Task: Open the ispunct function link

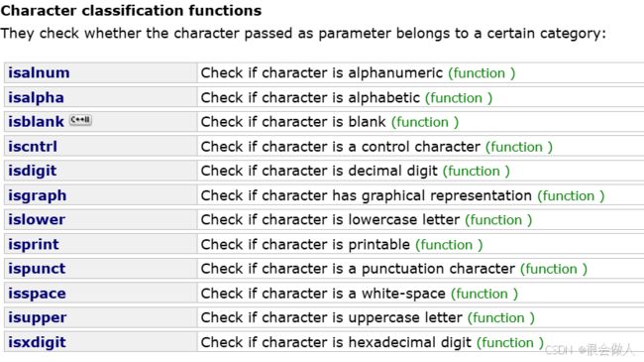Action: (x=37, y=269)
